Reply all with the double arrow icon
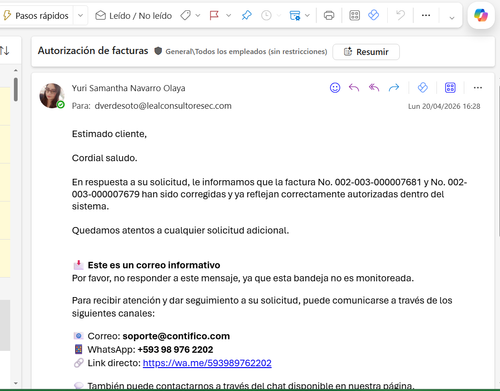Image resolution: width=500 pixels, height=391 pixels. pos(374,88)
